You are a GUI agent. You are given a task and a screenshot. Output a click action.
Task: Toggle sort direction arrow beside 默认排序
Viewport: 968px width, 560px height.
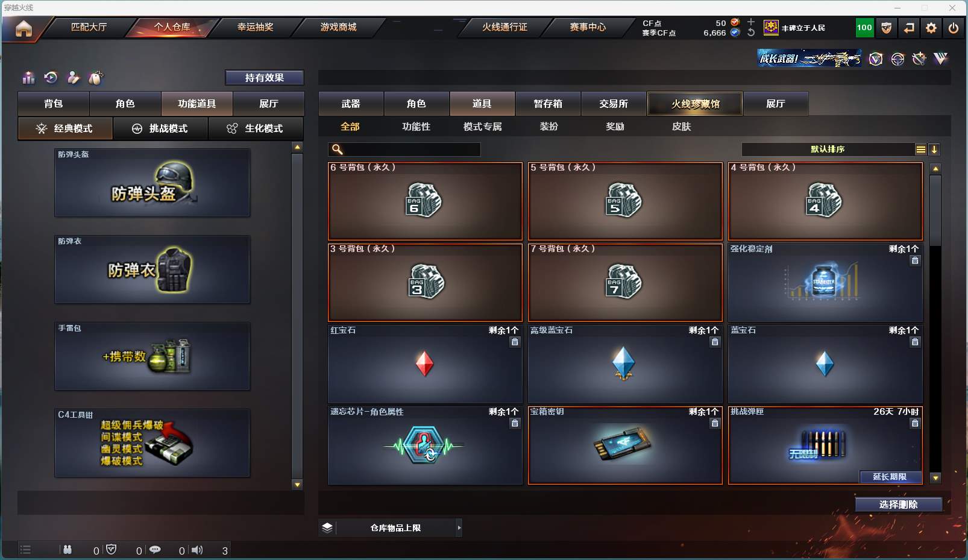coord(934,149)
